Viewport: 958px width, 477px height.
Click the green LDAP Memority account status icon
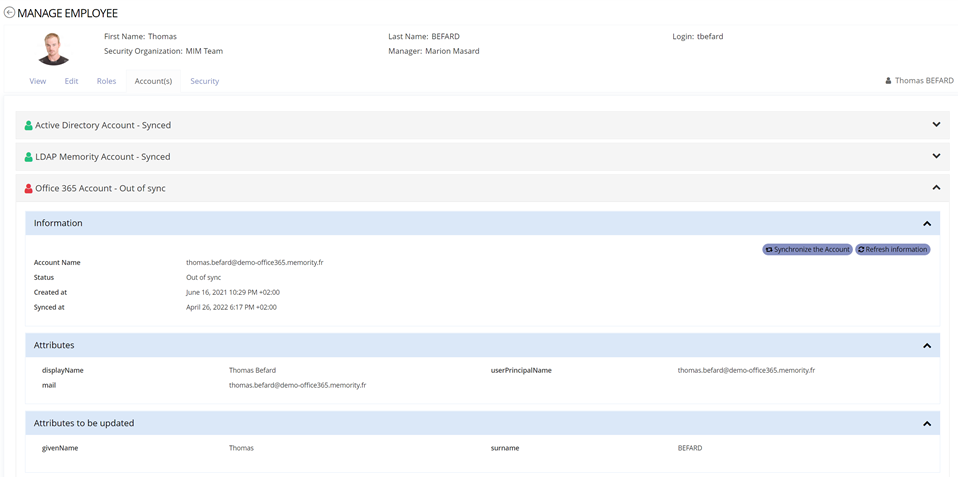tap(29, 157)
